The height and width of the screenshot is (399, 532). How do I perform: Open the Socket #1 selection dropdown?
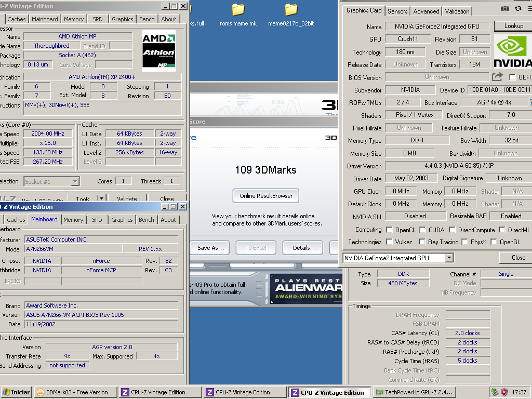tap(75, 181)
